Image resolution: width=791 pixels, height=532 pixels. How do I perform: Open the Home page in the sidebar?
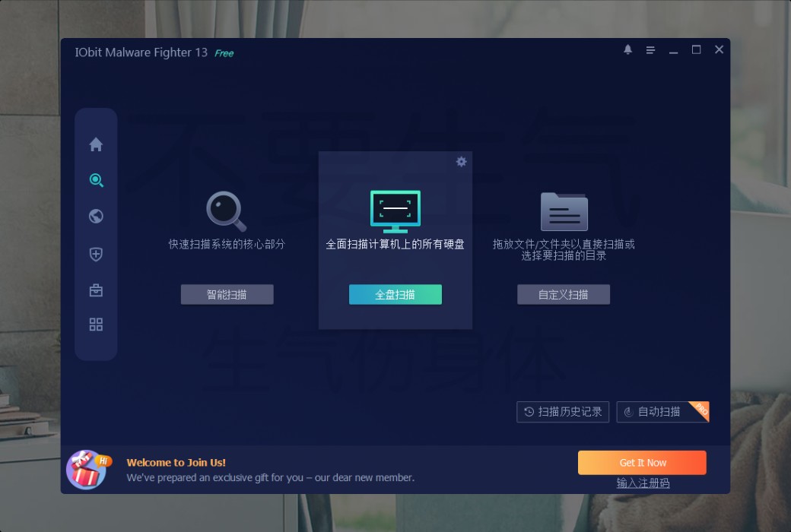(x=96, y=144)
